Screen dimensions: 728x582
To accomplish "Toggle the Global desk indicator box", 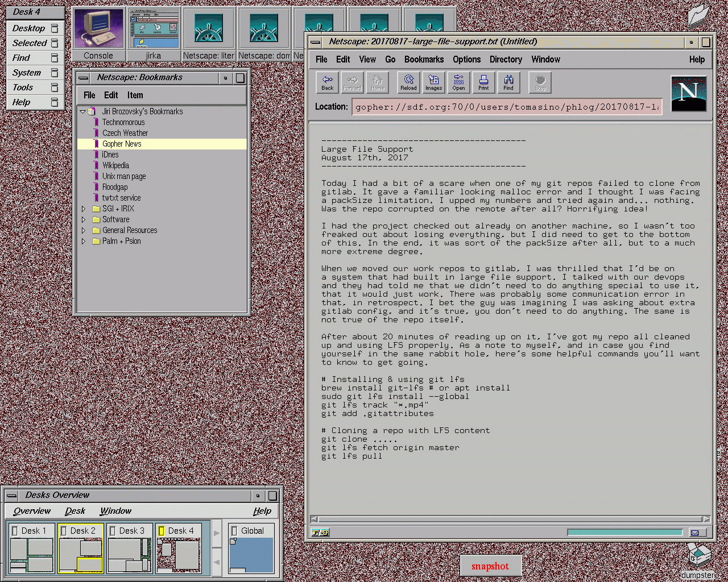I will coord(234,531).
